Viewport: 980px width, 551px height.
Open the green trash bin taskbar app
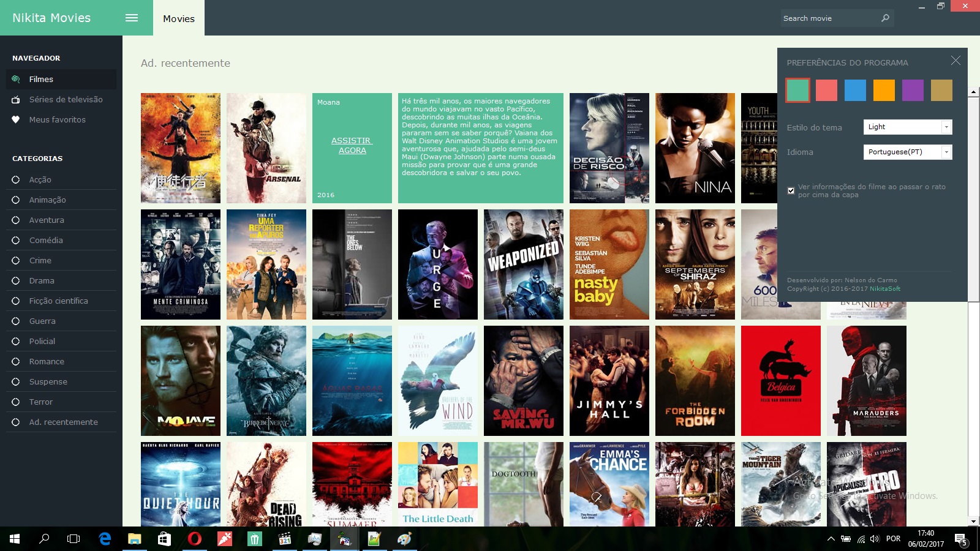(254, 539)
